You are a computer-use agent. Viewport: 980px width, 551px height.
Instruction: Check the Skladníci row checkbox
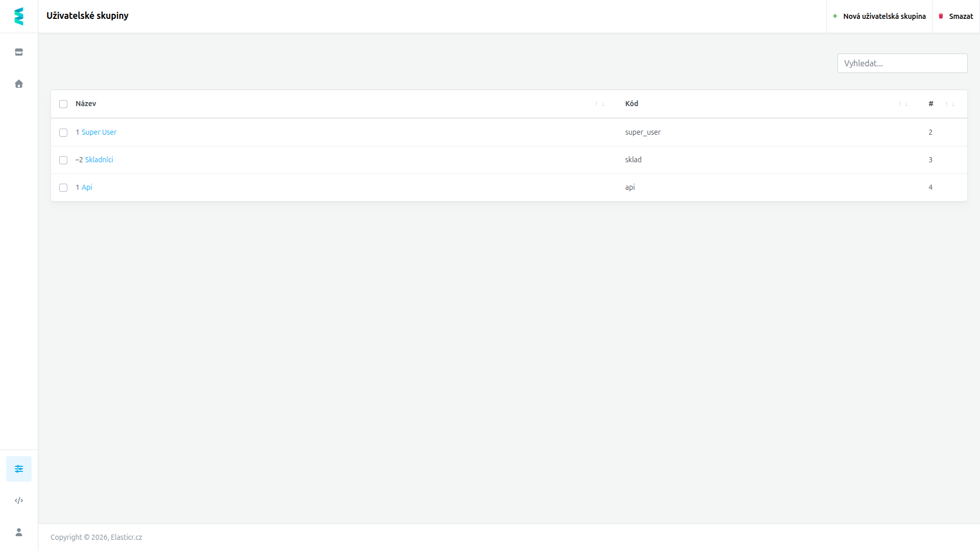tap(63, 160)
